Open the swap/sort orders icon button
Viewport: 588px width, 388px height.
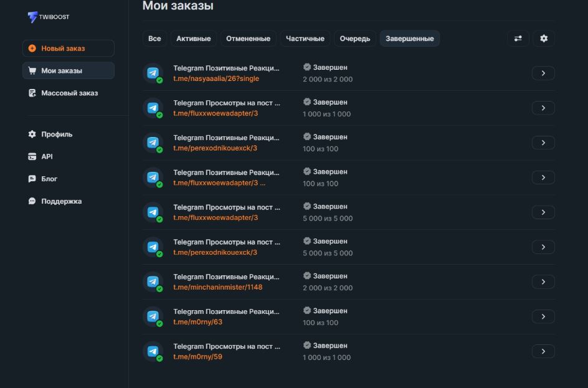click(x=518, y=39)
